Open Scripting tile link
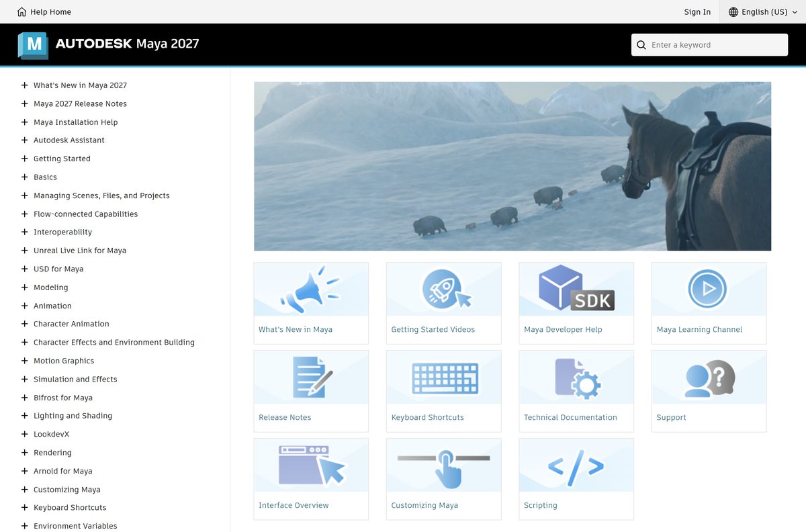The height and width of the screenshot is (532, 806). (541, 506)
